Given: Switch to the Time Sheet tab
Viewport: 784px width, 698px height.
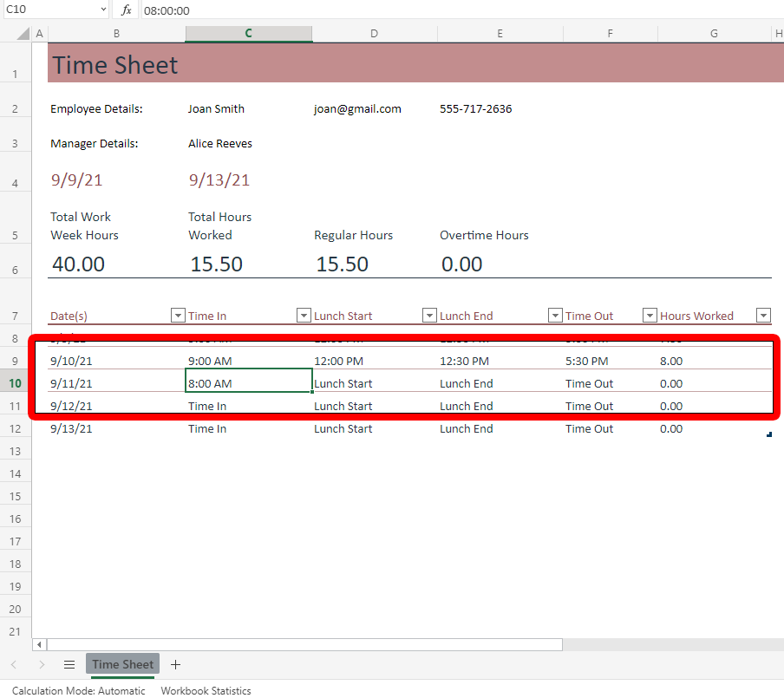Looking at the screenshot, I should click(x=122, y=665).
